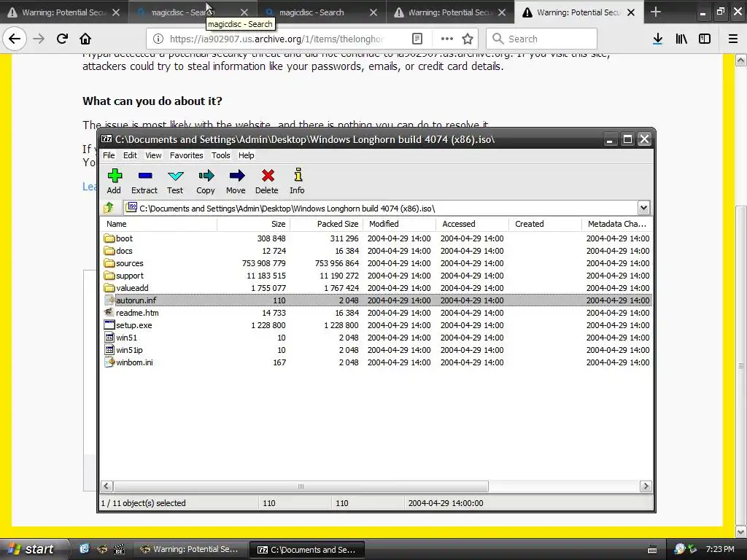The width and height of the screenshot is (747, 560).
Task: Select the boot folder icon
Action: pyautogui.click(x=109, y=238)
